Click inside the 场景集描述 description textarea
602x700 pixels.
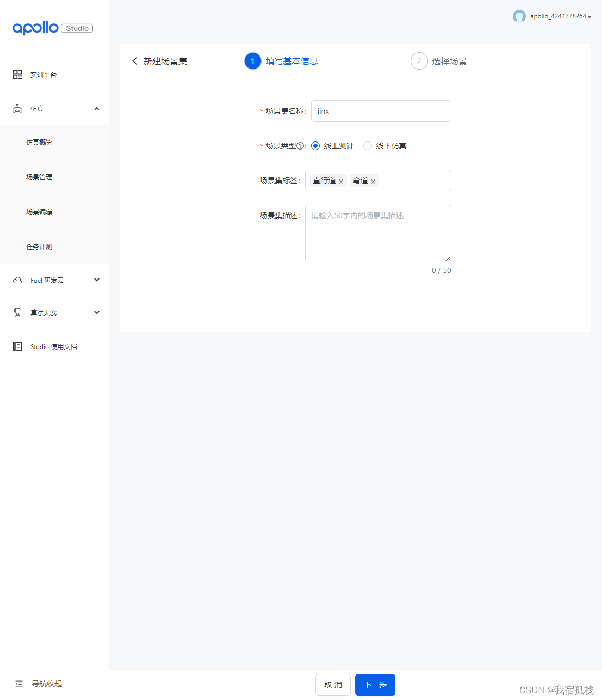click(378, 233)
